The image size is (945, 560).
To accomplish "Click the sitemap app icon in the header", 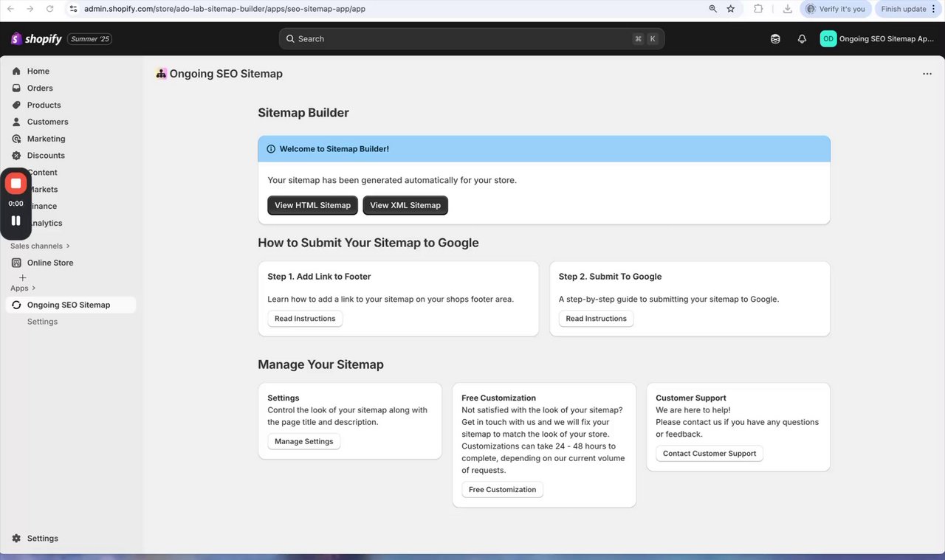I will pos(161,73).
